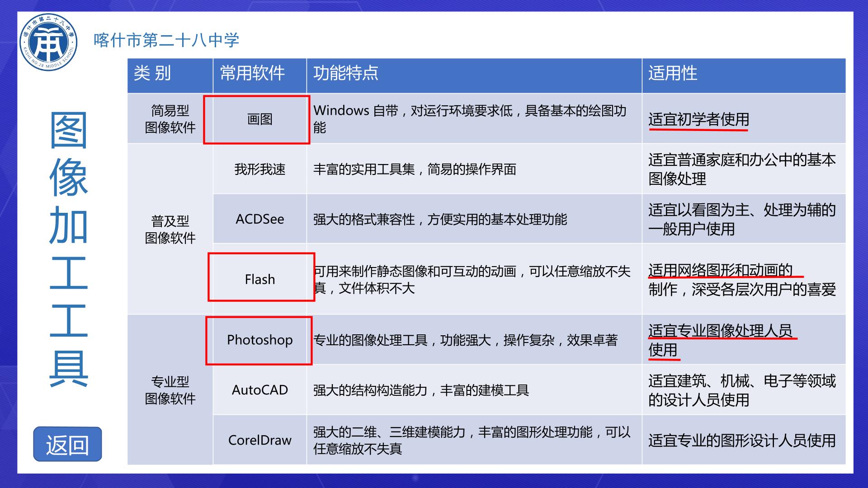Click 适宜专业图像处理人员使用 applicability text
Screen dimensions: 868x488
[x=721, y=340]
